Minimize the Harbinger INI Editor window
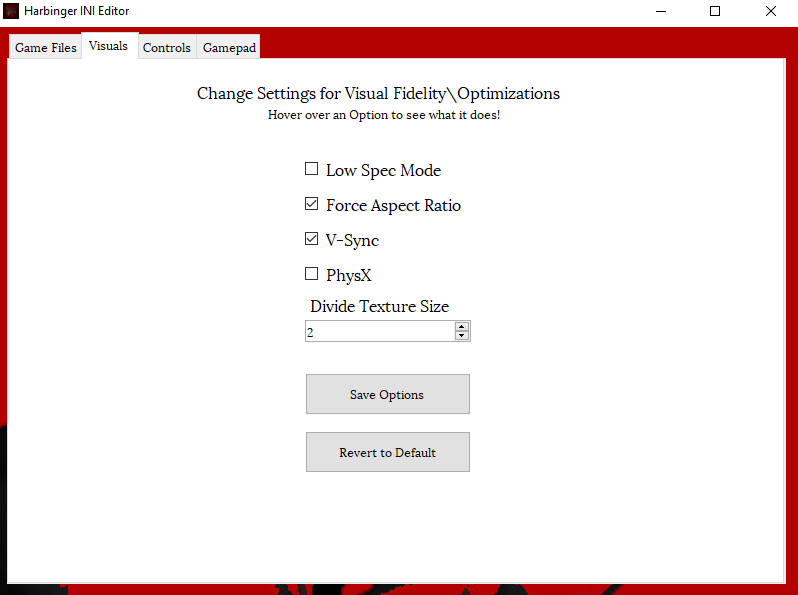Viewport: 798px width, 595px height. tap(661, 11)
